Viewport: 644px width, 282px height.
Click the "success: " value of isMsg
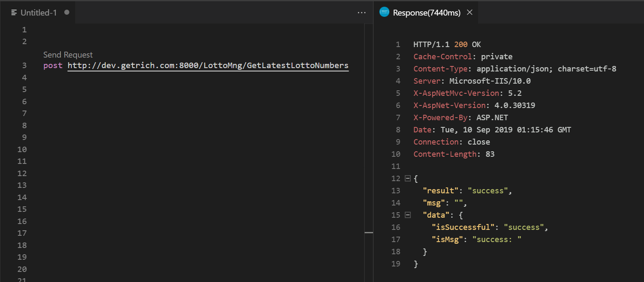(x=497, y=240)
